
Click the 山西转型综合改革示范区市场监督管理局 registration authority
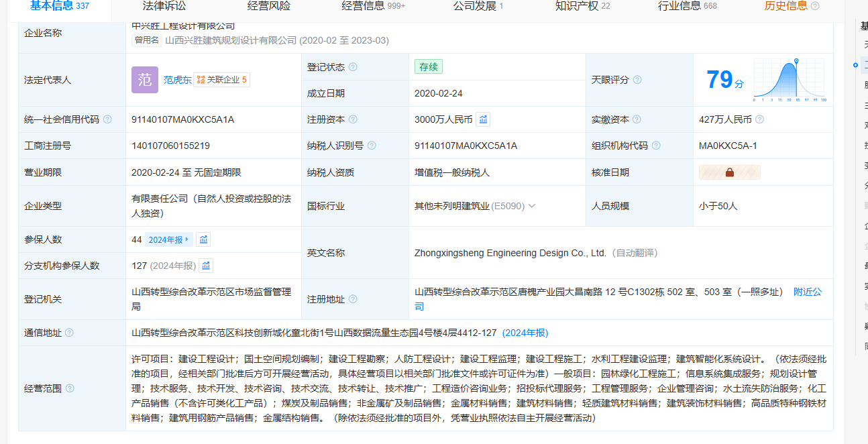tap(211, 299)
